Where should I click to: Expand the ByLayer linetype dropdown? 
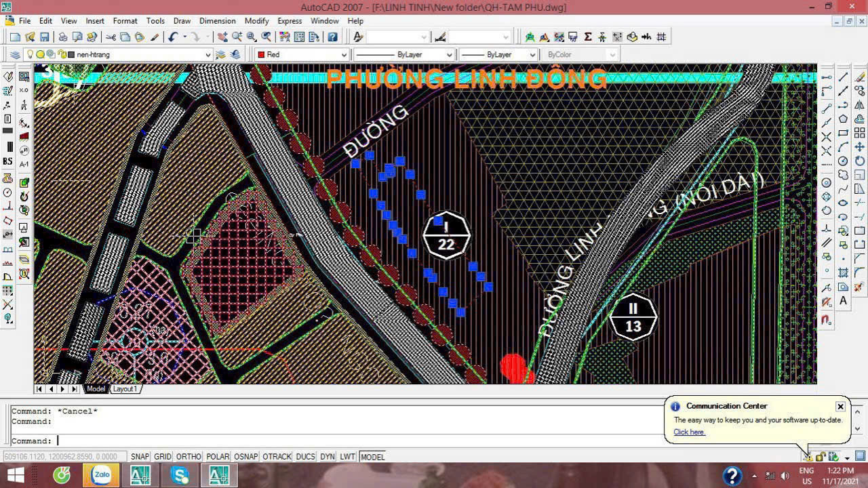pyautogui.click(x=449, y=54)
